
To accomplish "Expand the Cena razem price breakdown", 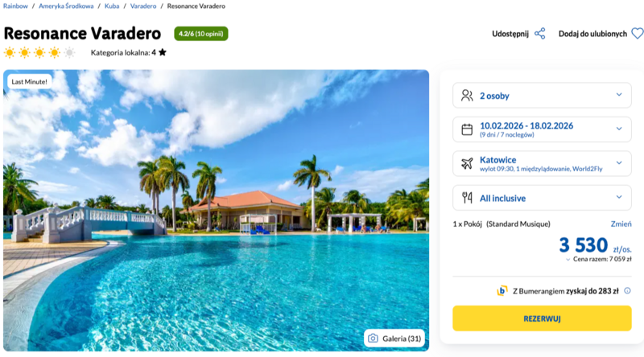I will pos(569,260).
